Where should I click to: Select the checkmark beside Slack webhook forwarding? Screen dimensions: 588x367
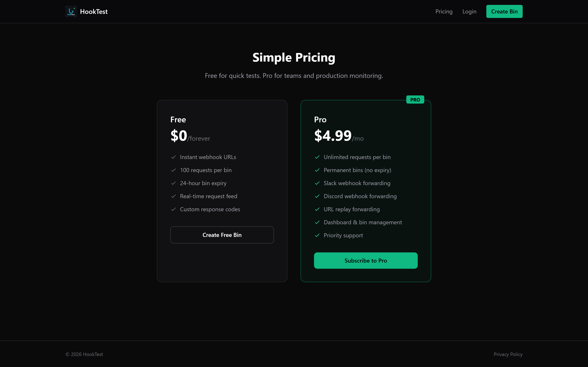click(317, 183)
